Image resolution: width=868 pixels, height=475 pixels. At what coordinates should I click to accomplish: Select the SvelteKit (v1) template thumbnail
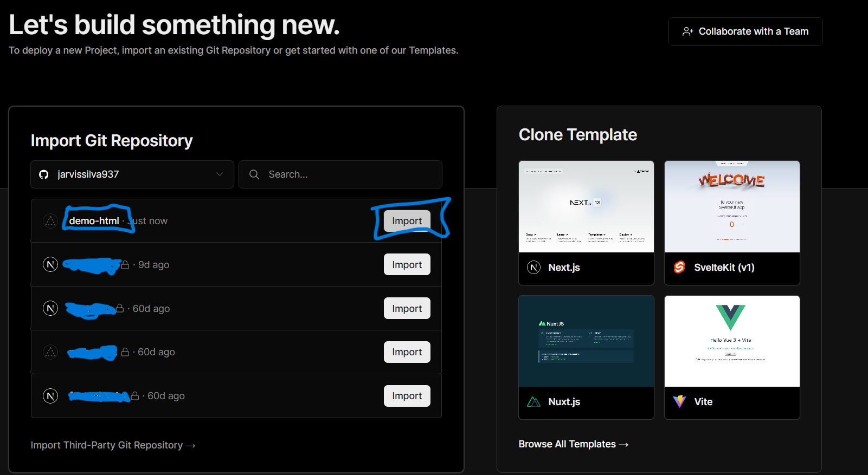coord(732,207)
